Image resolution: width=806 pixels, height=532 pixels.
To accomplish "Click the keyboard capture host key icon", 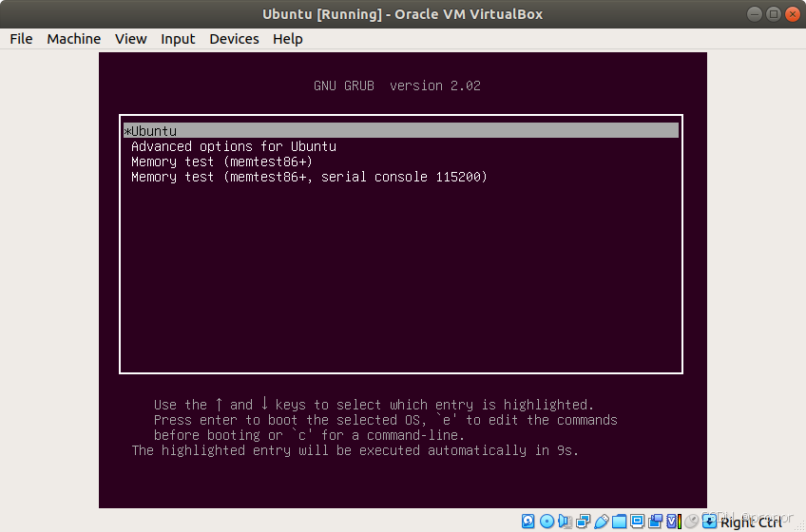I will (x=709, y=522).
